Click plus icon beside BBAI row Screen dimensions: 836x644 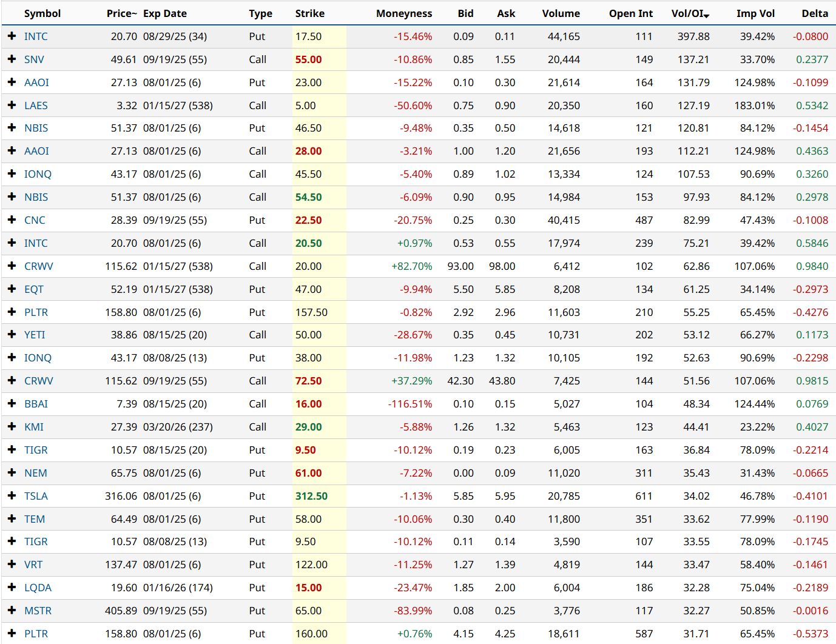point(12,404)
